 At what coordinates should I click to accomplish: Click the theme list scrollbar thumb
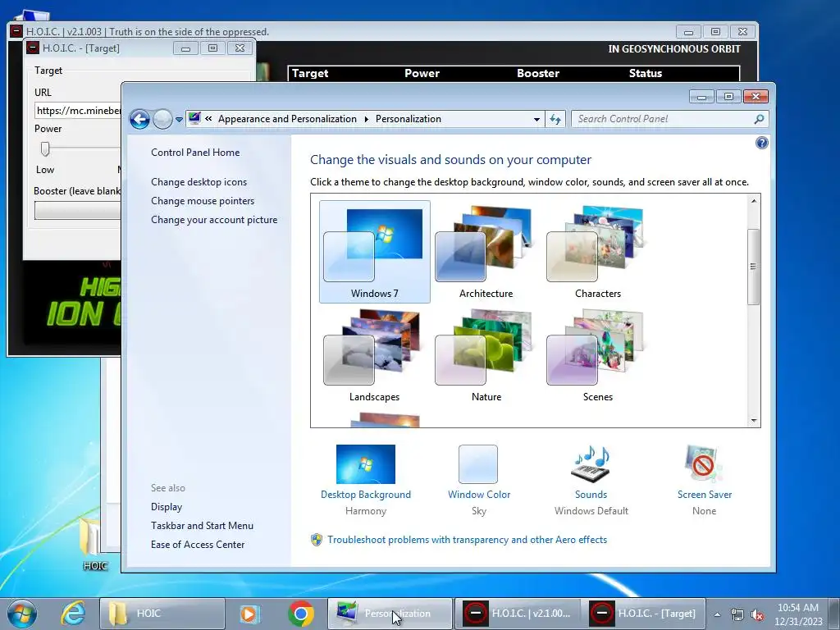754,267
